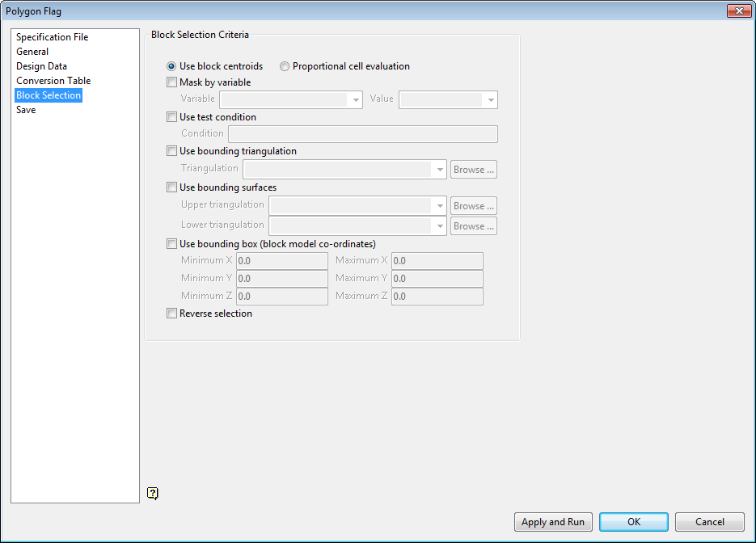756x543 pixels.
Task: Toggle Reverse selection
Action: pos(171,313)
